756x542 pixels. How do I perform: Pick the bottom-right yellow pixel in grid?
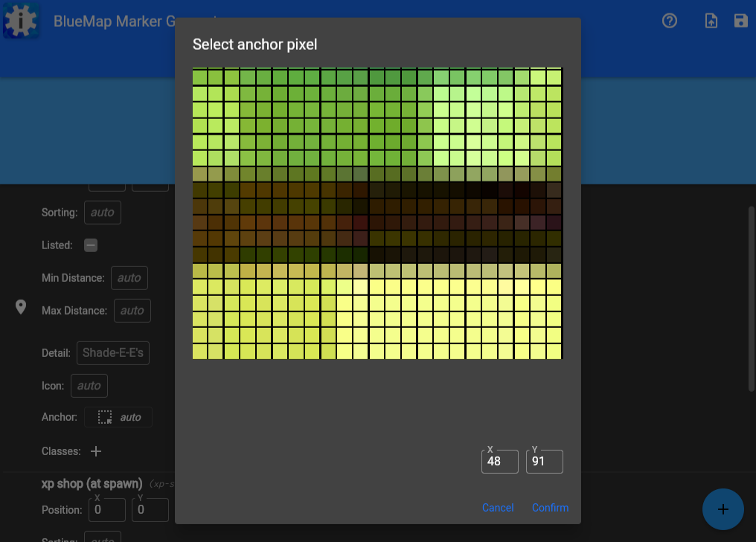(554, 351)
